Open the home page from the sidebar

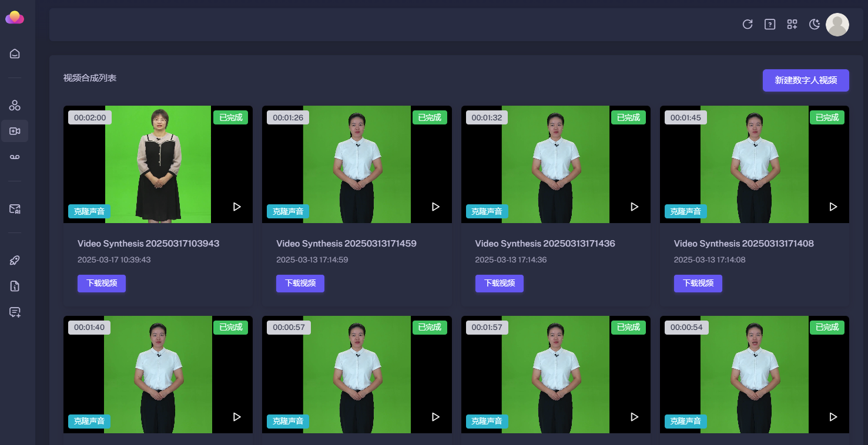(15, 54)
